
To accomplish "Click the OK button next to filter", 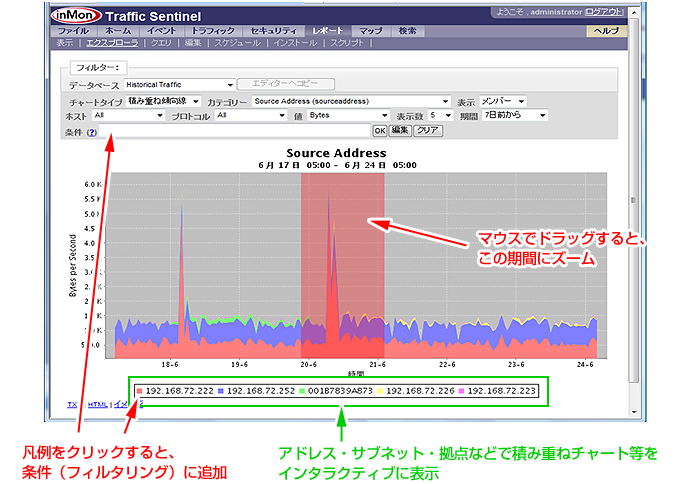I will point(379,131).
